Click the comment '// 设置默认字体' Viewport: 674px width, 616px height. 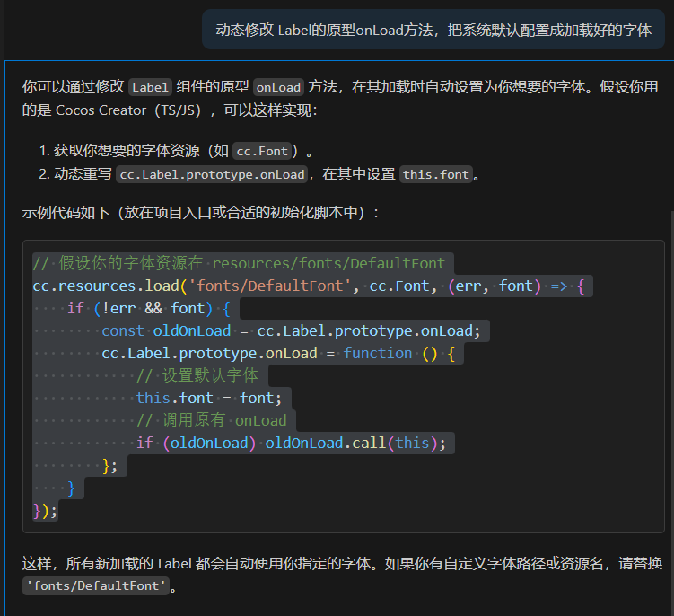click(197, 375)
